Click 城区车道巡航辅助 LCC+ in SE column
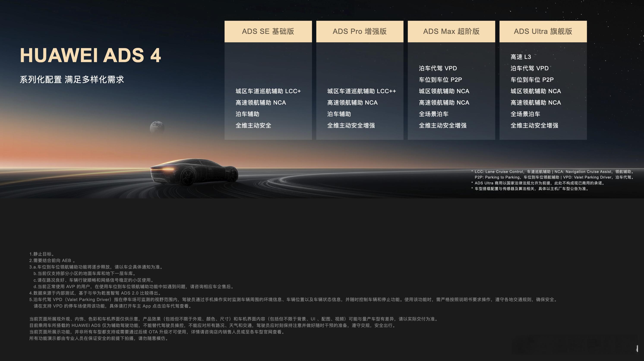The width and height of the screenshot is (644, 361). coord(268,91)
